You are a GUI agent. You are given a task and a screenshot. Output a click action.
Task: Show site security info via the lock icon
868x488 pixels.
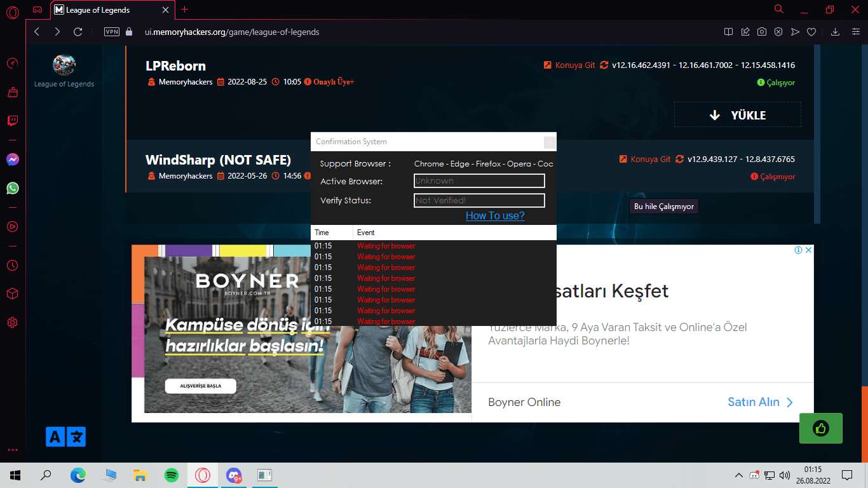[x=130, y=32]
